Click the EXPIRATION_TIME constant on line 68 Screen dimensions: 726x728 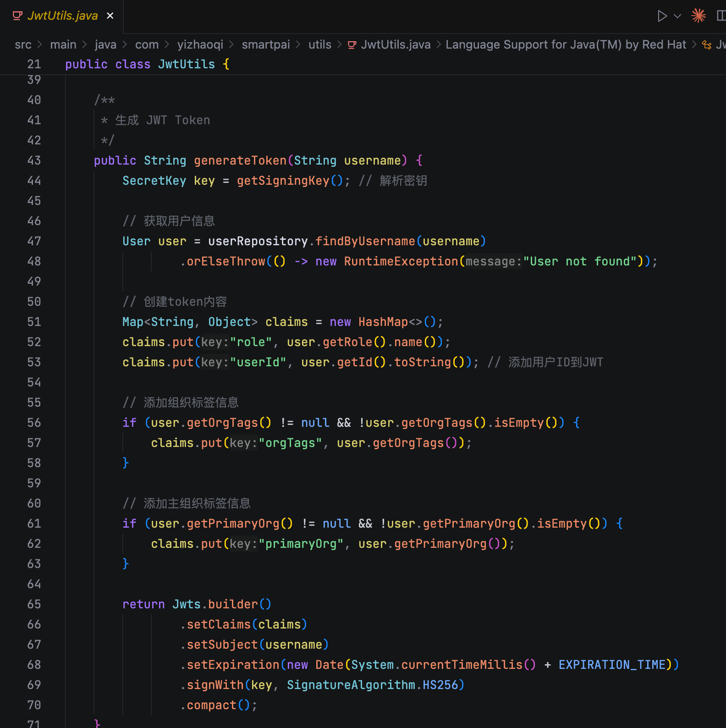tap(612, 665)
